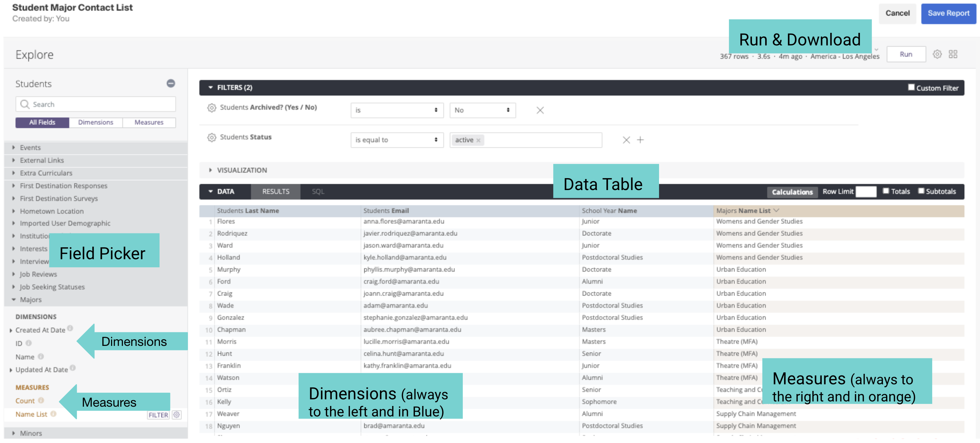Switch to Measures tab
Image resolution: width=980 pixels, height=443 pixels.
pos(149,123)
